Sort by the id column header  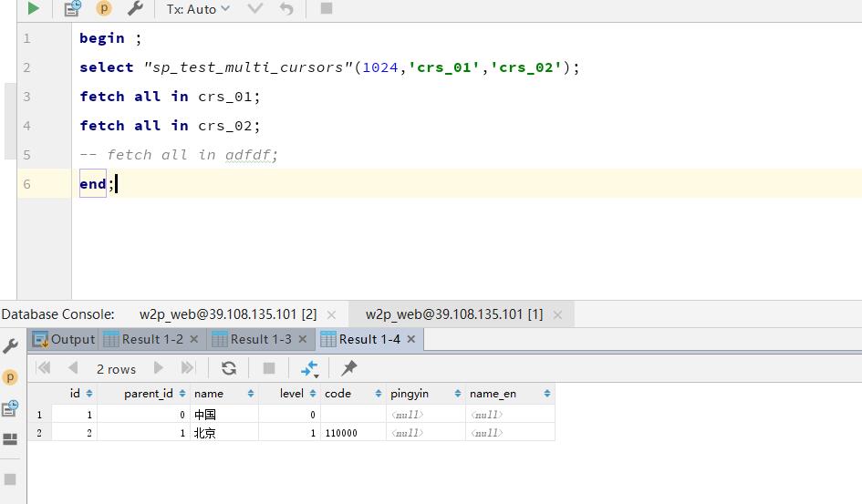(x=75, y=394)
